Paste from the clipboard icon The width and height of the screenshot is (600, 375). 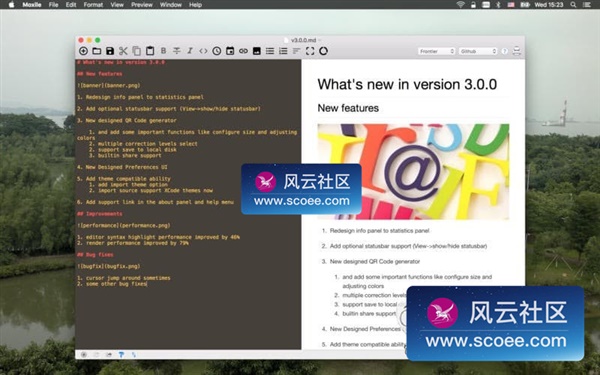150,51
